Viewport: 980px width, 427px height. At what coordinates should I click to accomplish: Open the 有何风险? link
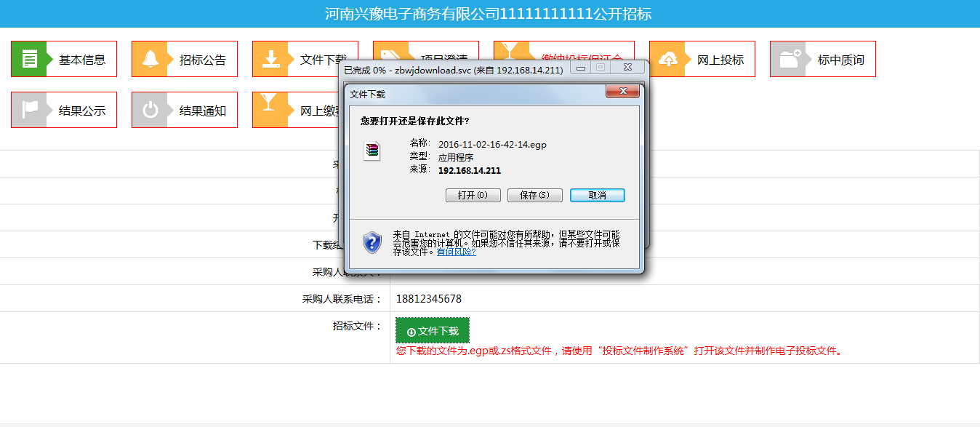coord(456,252)
